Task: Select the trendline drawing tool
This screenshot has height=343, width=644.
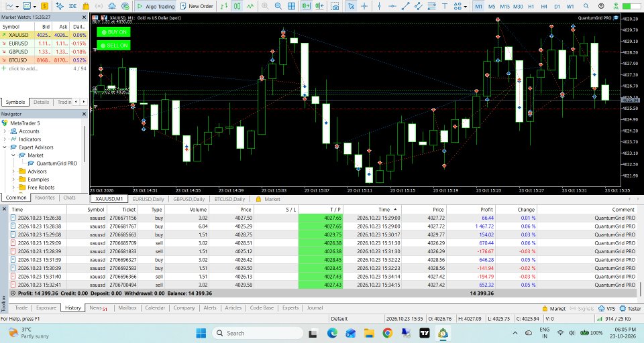Action: click(x=405, y=6)
